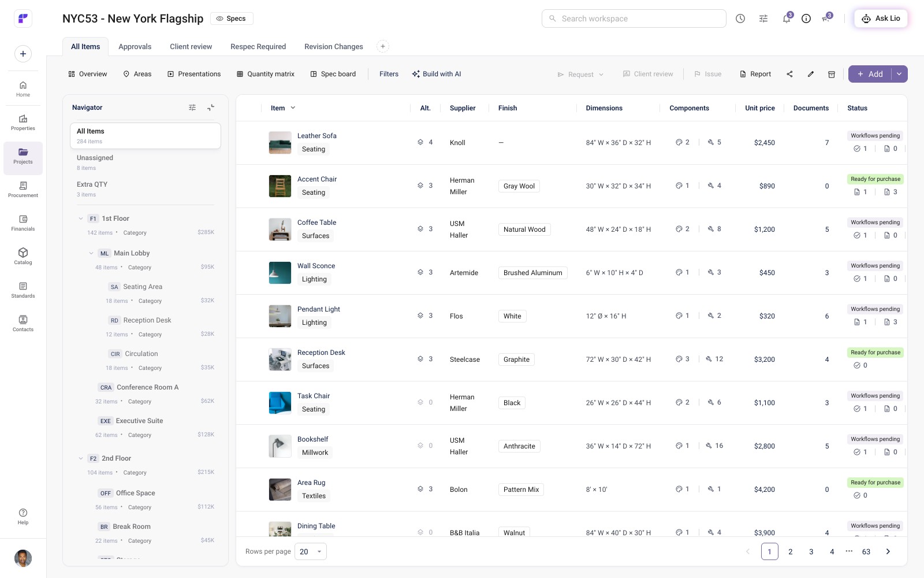Screen dimensions: 924x578
Task: Open the info circle icon in header
Action: point(806,18)
